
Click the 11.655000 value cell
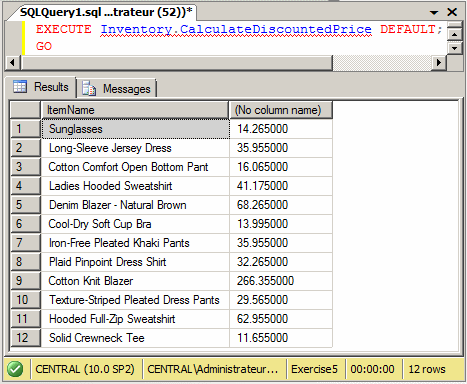pyautogui.click(x=281, y=338)
